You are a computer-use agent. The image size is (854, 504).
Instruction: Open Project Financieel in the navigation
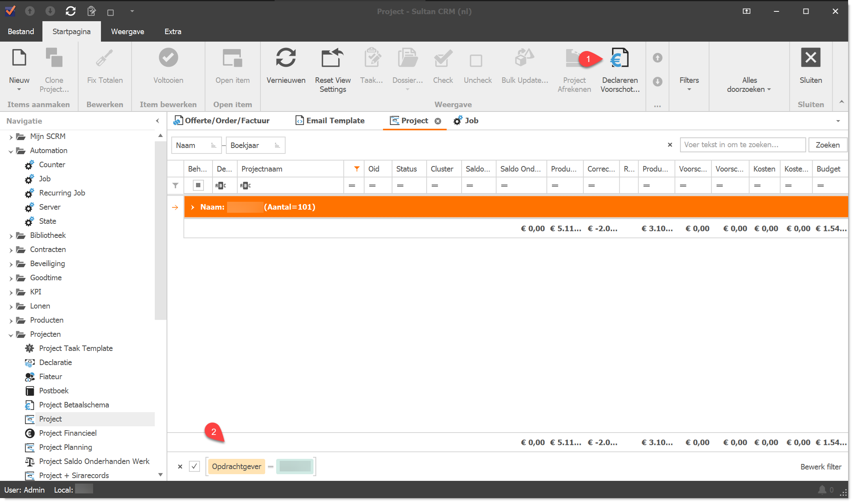pos(68,433)
